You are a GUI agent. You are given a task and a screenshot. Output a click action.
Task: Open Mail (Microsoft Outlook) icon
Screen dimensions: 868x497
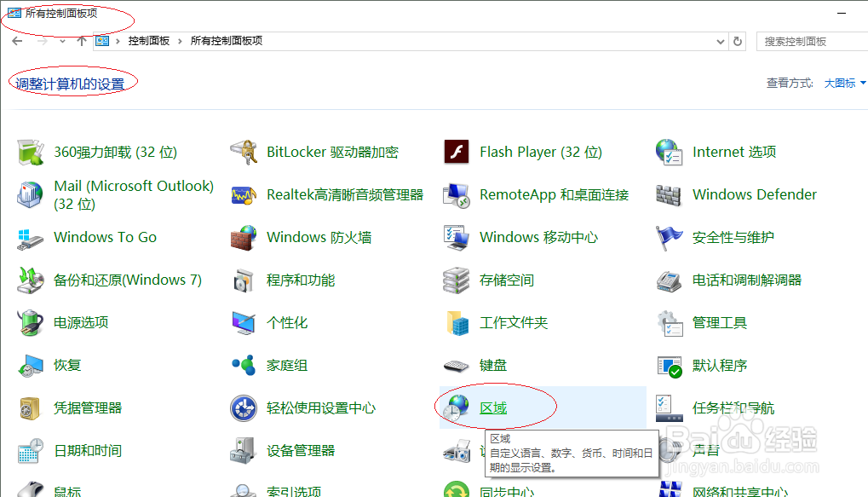tap(31, 194)
